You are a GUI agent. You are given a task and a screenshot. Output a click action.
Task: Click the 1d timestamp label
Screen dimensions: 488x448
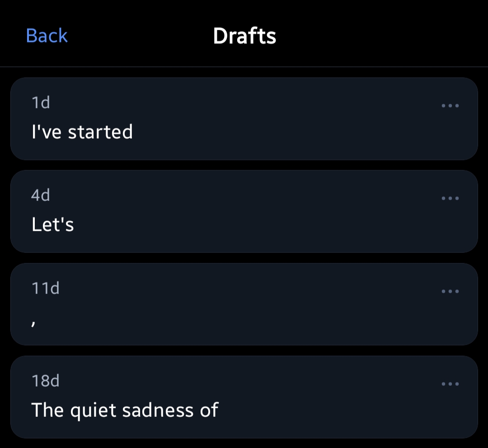point(41,103)
